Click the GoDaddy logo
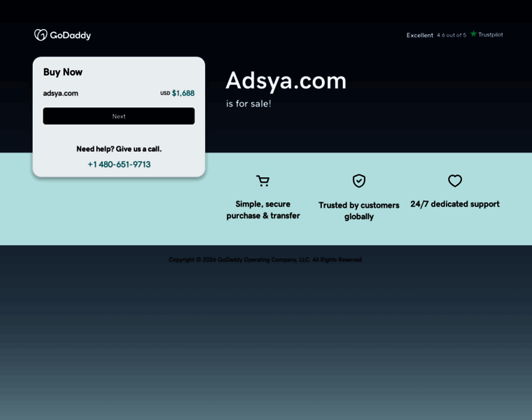The height and width of the screenshot is (420, 532). (62, 35)
